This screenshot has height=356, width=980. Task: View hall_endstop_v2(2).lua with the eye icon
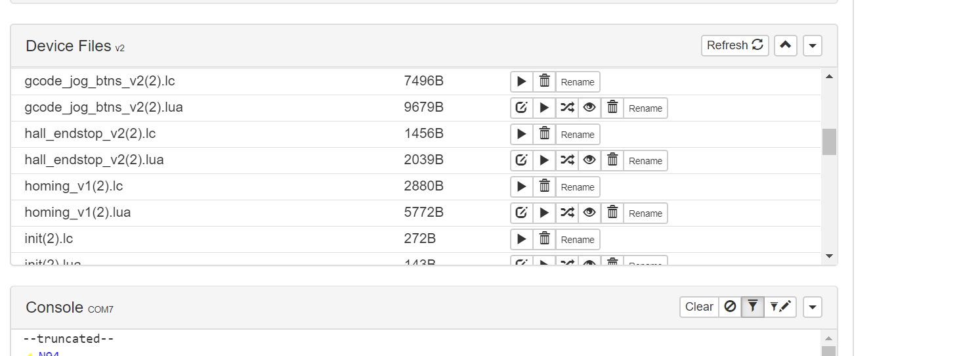(589, 161)
